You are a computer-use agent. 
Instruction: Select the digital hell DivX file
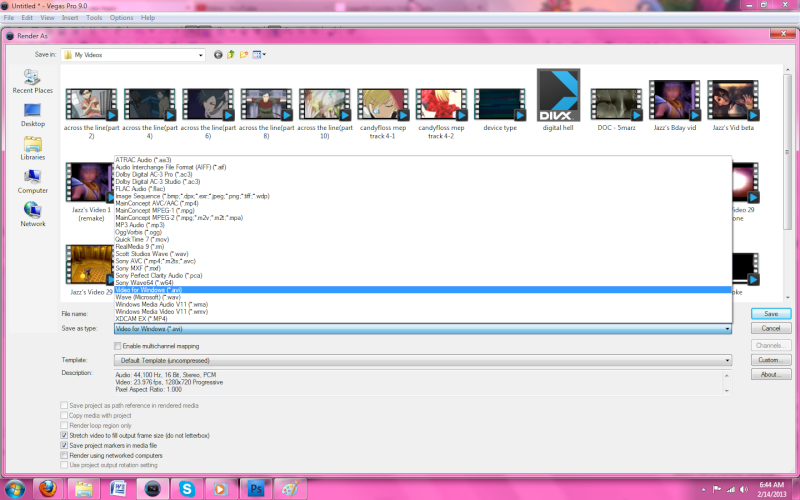[x=558, y=100]
